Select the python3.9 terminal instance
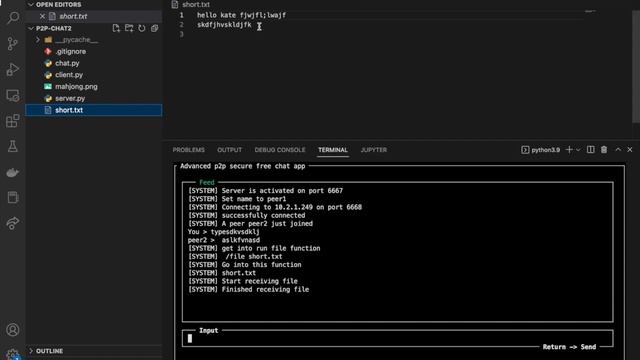This screenshot has height=360, width=640. [x=540, y=150]
